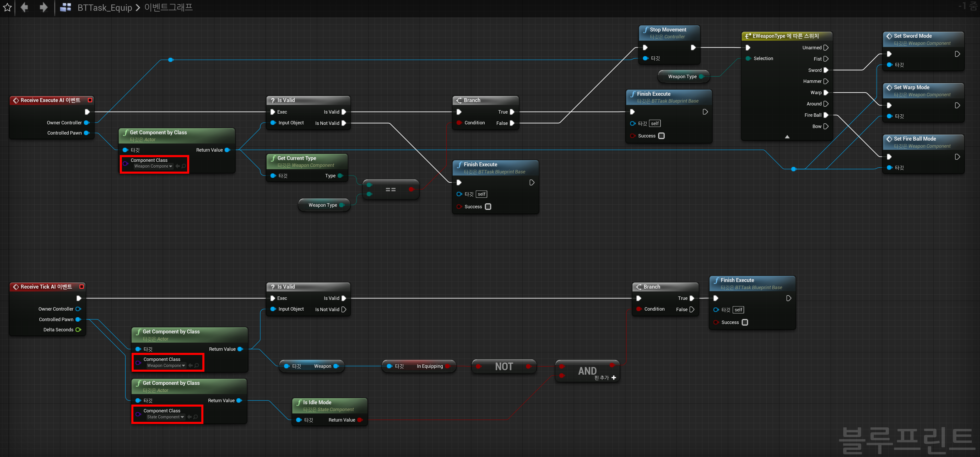Viewport: 980px width, 457px height.
Task: Click the red marker on Receive Tick AI event
Action: pyautogui.click(x=82, y=286)
